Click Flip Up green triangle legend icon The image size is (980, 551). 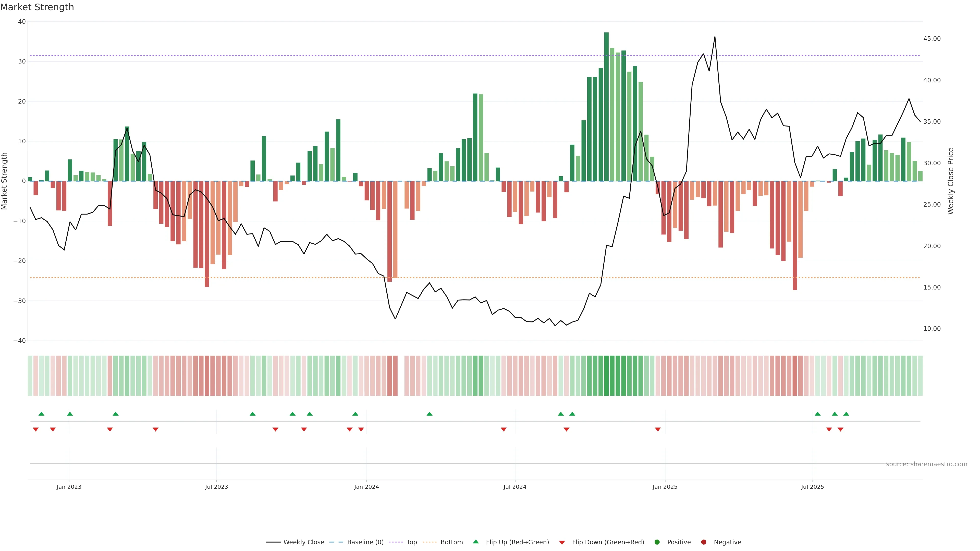pos(475,542)
